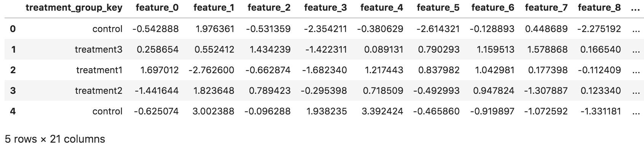Click the treatment3 cell in row 1

(99, 49)
